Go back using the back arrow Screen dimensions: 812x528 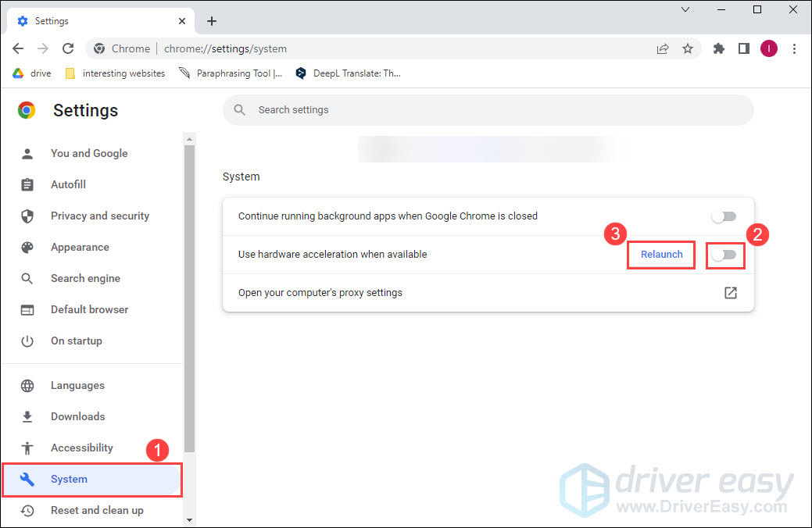click(18, 48)
